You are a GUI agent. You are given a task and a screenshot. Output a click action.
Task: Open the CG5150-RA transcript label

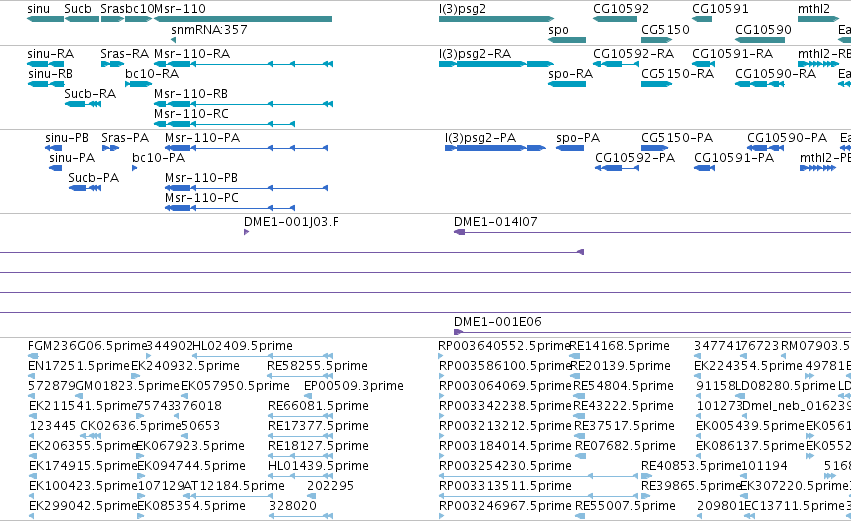click(677, 74)
